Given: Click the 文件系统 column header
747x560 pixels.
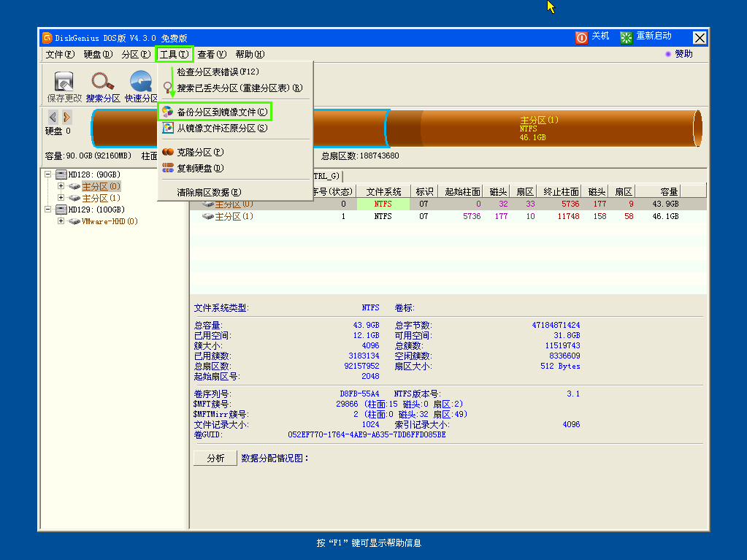Looking at the screenshot, I should (383, 191).
